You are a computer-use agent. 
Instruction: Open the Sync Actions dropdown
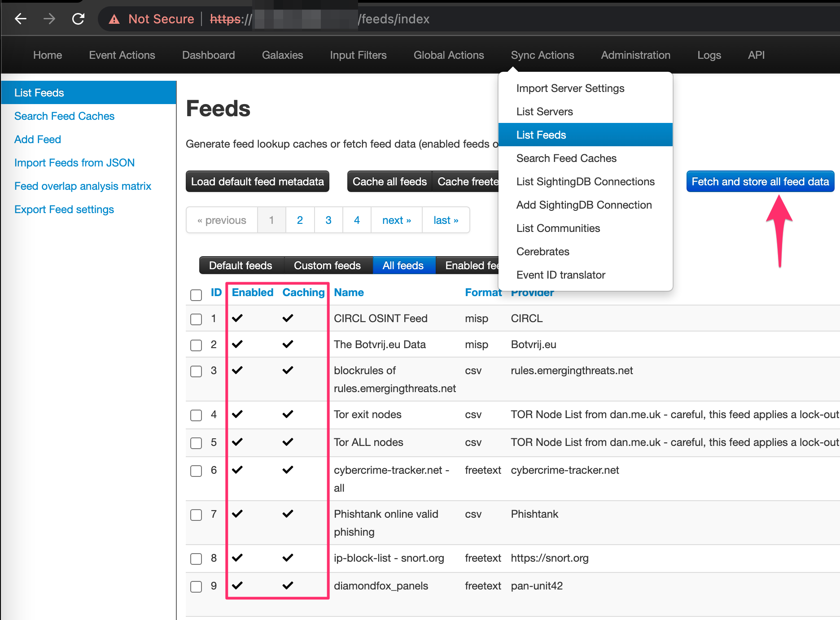pos(542,55)
